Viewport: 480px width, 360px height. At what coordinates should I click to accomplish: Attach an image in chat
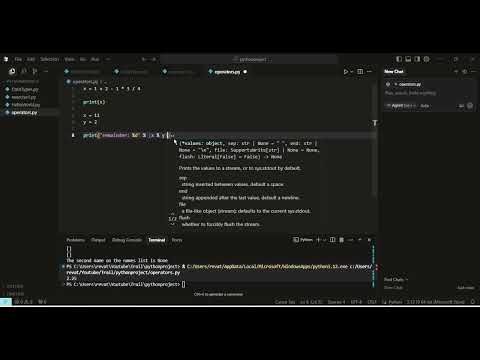pyautogui.click(x=461, y=106)
